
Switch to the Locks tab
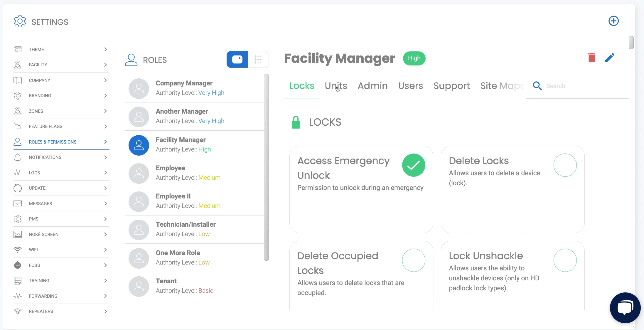coord(302,86)
